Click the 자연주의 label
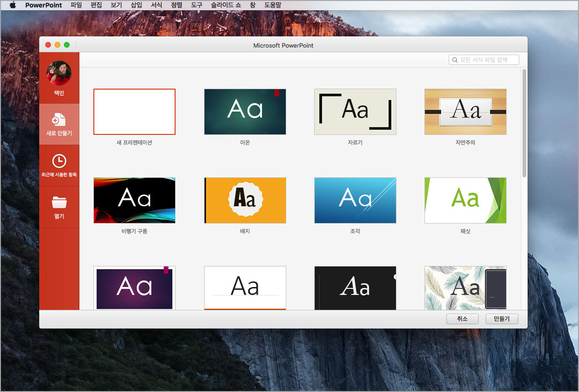The width and height of the screenshot is (579, 392). (x=466, y=143)
